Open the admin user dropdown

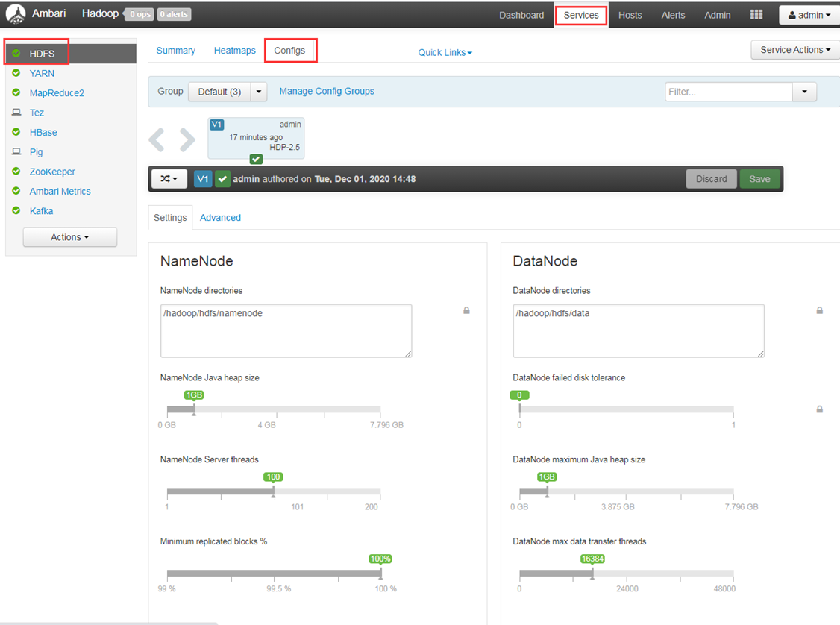(x=809, y=15)
